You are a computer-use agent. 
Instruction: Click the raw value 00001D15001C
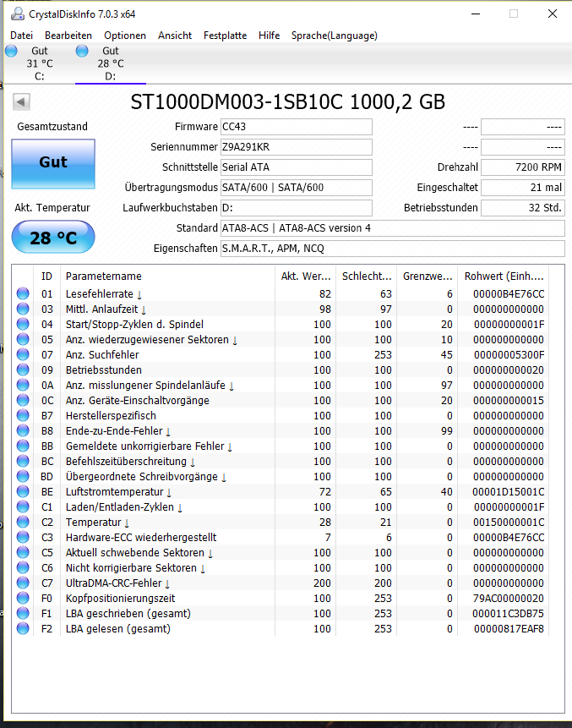[509, 492]
